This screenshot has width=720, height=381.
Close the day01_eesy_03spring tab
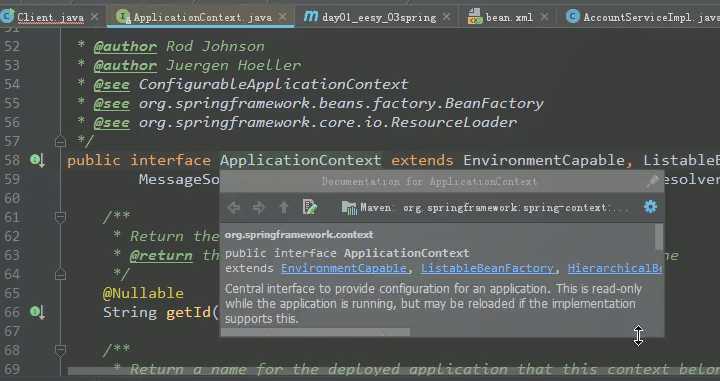click(447, 17)
